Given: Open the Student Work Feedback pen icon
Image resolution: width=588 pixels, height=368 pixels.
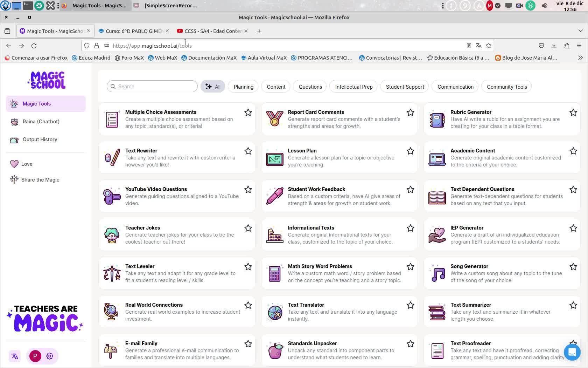Looking at the screenshot, I should coord(275,196).
